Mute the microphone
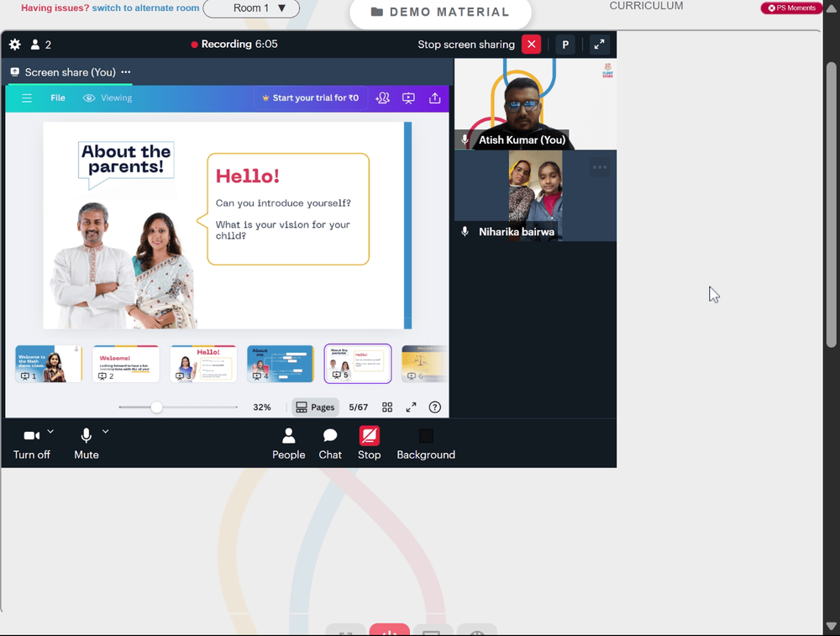The height and width of the screenshot is (636, 840). (x=87, y=444)
